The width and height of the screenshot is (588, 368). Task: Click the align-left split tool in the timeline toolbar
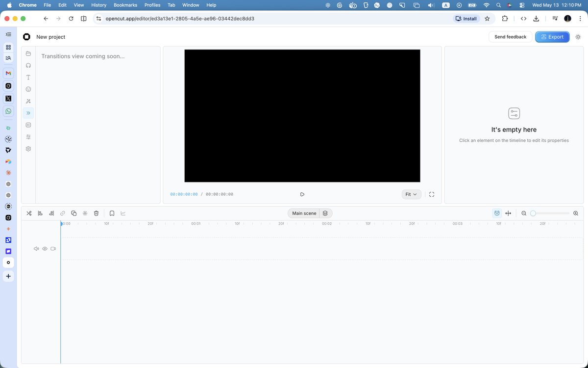pos(40,213)
